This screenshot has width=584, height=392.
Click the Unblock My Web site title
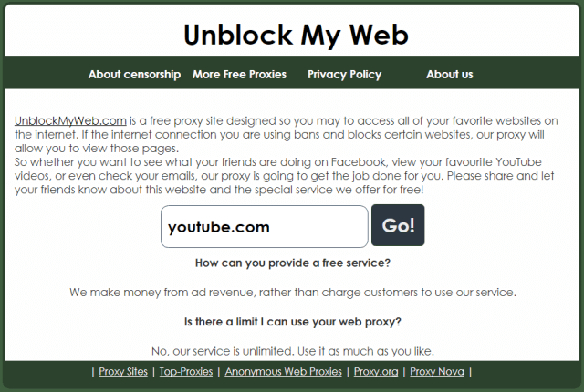[296, 35]
